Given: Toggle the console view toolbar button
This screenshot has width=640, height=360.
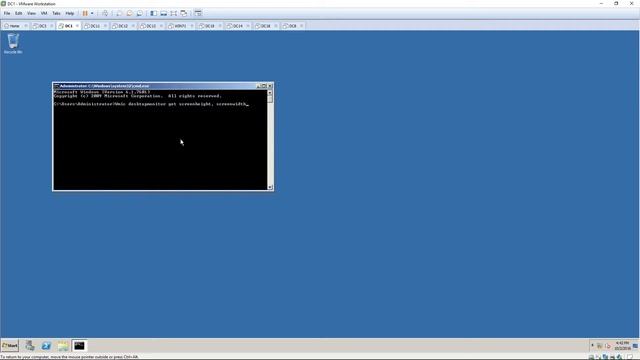Looking at the screenshot, I should point(198,13).
